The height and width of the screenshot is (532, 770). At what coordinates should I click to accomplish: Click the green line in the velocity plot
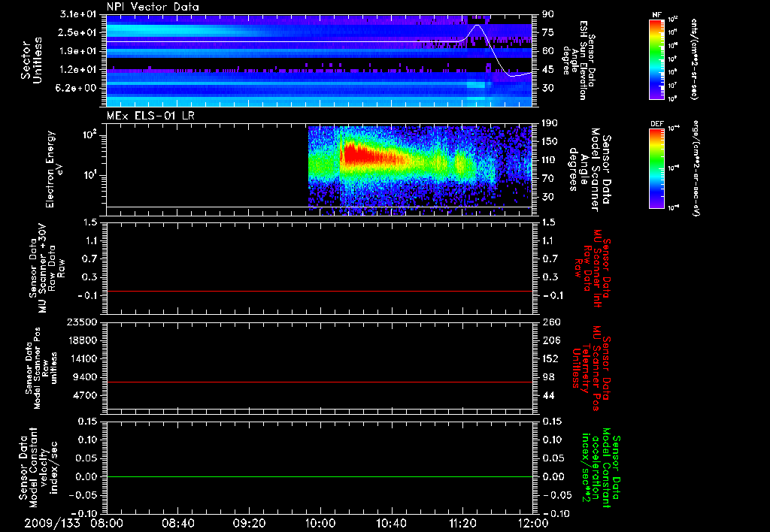point(320,476)
